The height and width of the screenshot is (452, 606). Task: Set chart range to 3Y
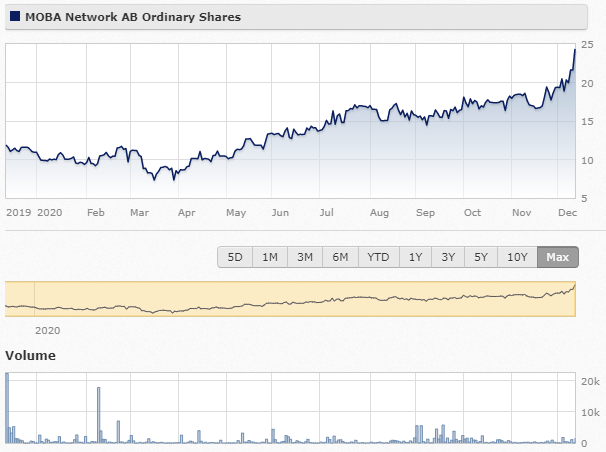448,257
